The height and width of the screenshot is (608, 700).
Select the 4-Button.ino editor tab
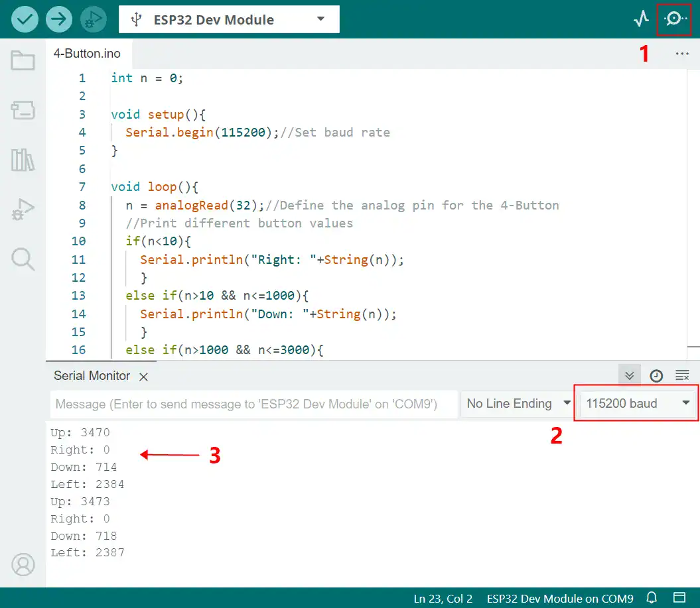click(x=83, y=54)
